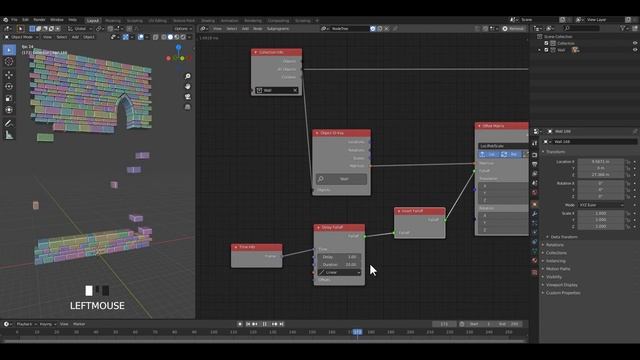Open the Output properties tab icon
Screen dimensions: 640x360
(x=534, y=164)
